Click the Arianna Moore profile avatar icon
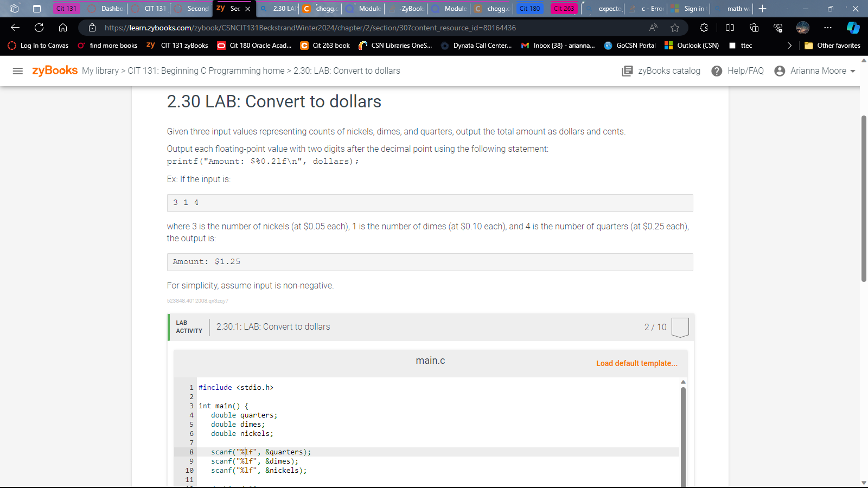This screenshot has width=868, height=488. coord(779,70)
